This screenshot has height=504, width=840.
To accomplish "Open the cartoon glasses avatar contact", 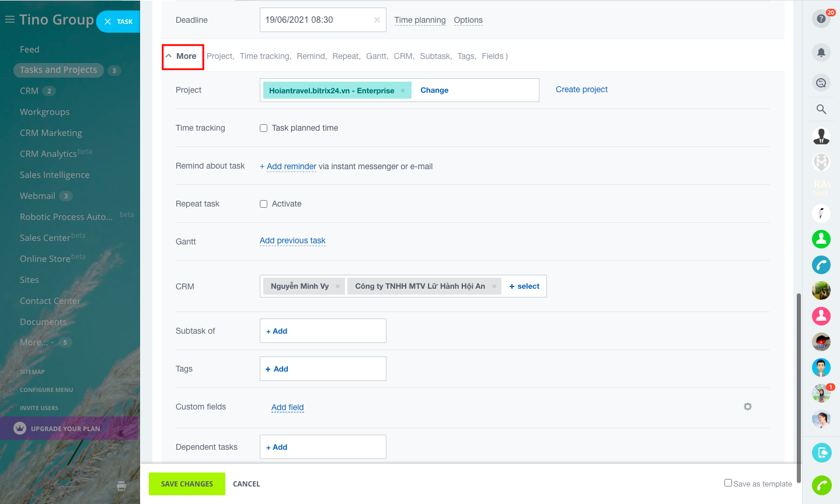I will [x=821, y=367].
